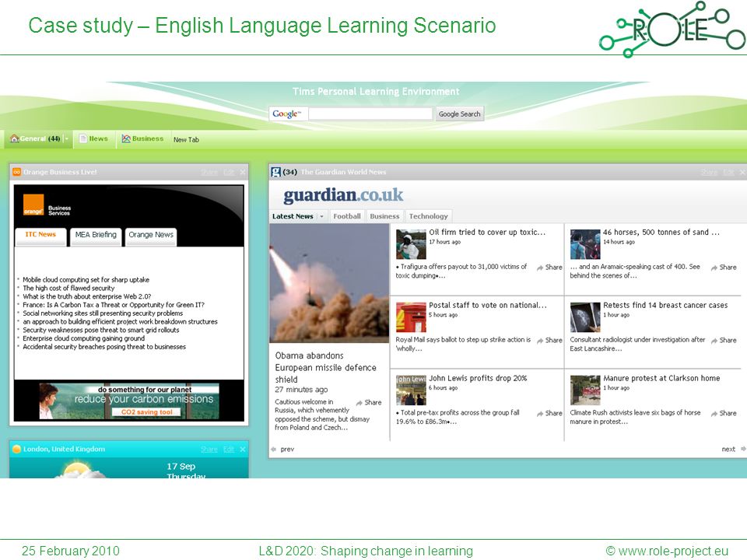747x560 pixels.
Task: Share the Obama missile defence story
Action: (x=369, y=402)
